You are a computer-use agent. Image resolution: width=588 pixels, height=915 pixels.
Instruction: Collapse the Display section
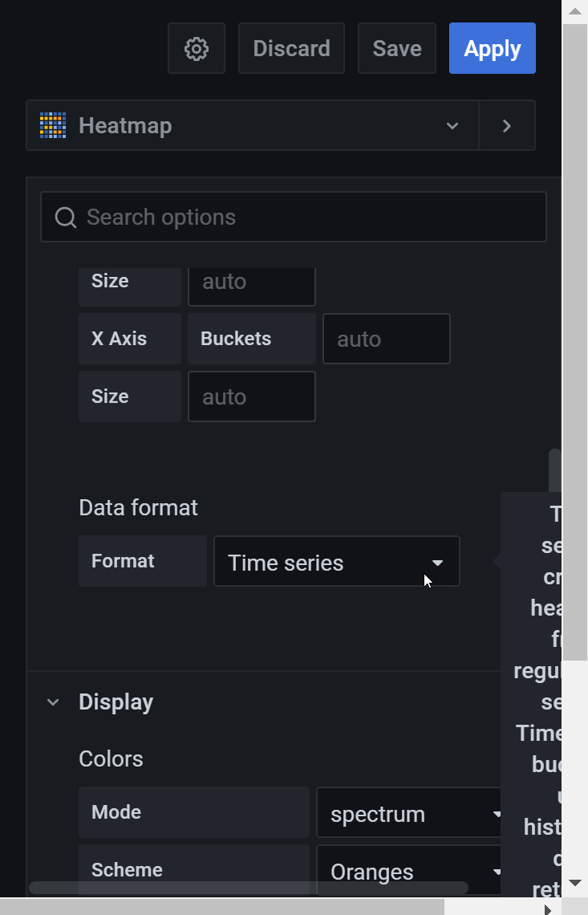[x=53, y=701]
